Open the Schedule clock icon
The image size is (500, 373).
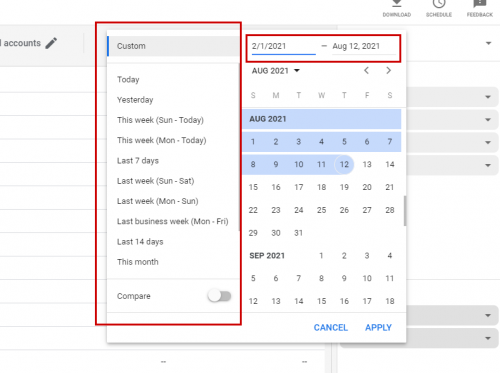coord(439,4)
